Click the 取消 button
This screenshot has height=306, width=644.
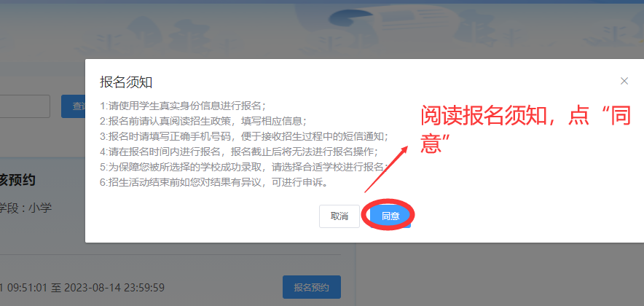pyautogui.click(x=339, y=216)
